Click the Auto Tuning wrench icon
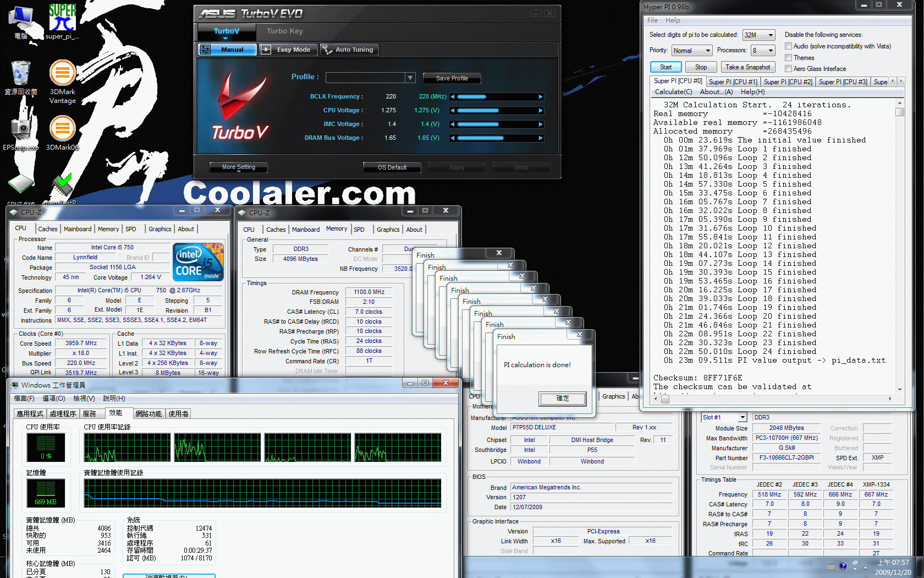The image size is (924, 578). [x=327, y=50]
